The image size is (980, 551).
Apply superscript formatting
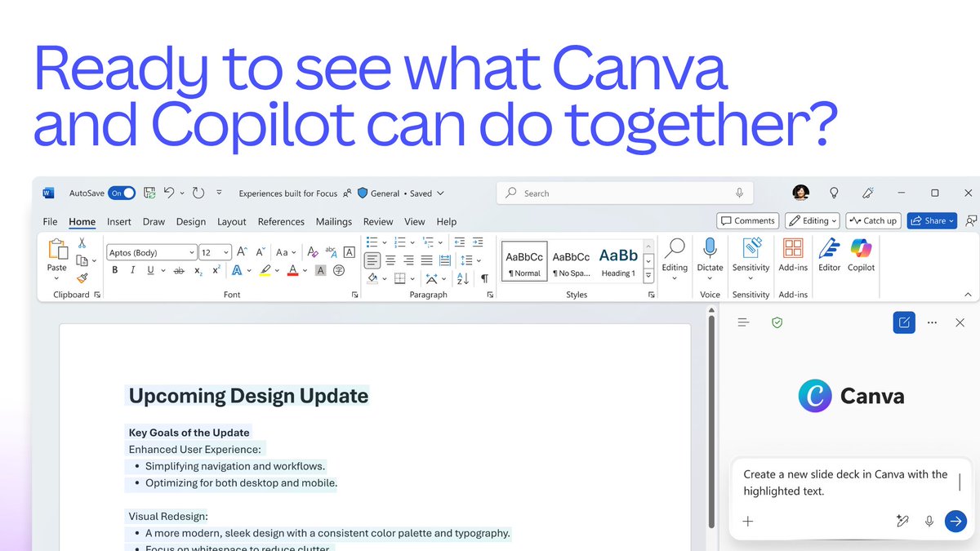(x=216, y=270)
